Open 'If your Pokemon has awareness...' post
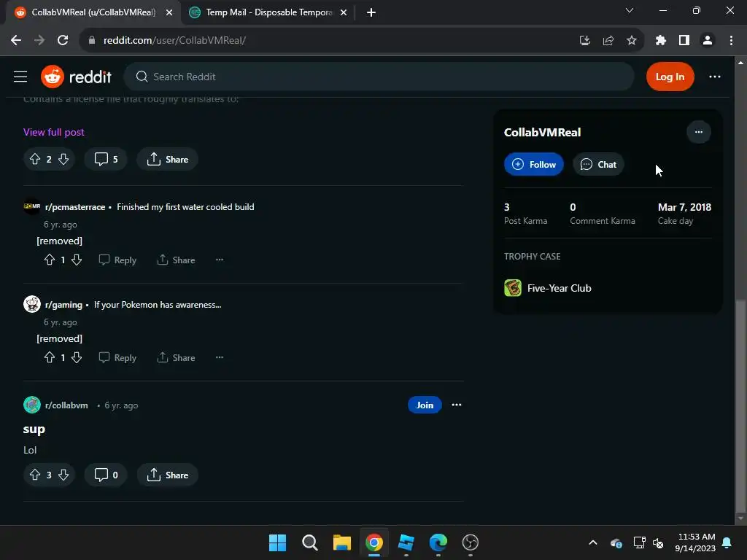 [158, 305]
